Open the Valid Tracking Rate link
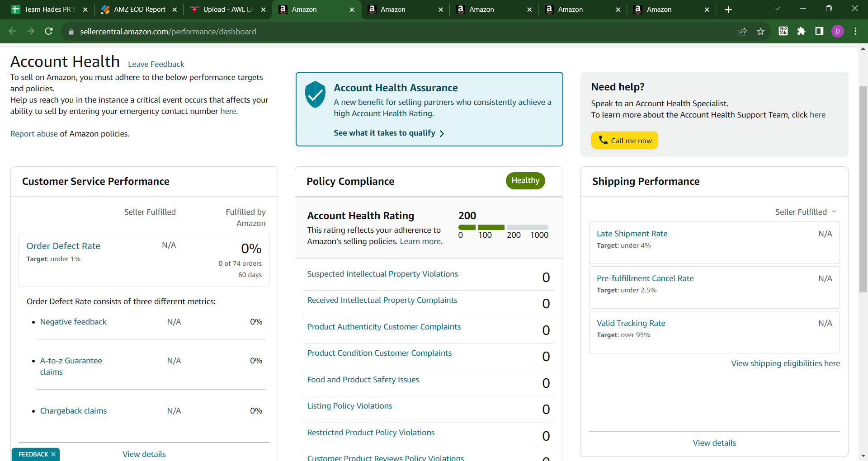The width and height of the screenshot is (868, 461). pyautogui.click(x=631, y=323)
